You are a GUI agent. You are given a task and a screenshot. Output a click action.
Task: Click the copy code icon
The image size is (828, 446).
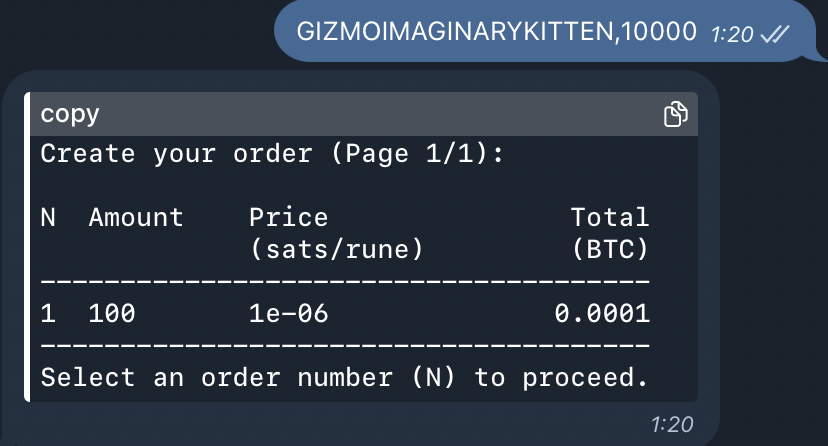(x=676, y=114)
